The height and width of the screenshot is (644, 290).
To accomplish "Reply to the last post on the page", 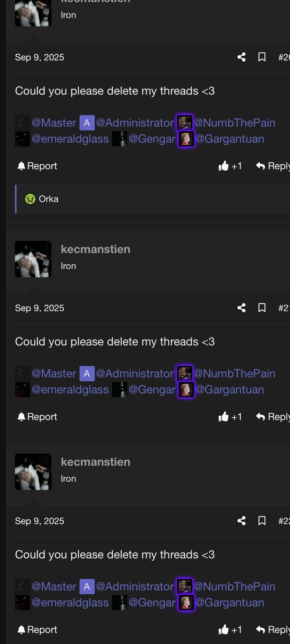I will tap(273, 630).
